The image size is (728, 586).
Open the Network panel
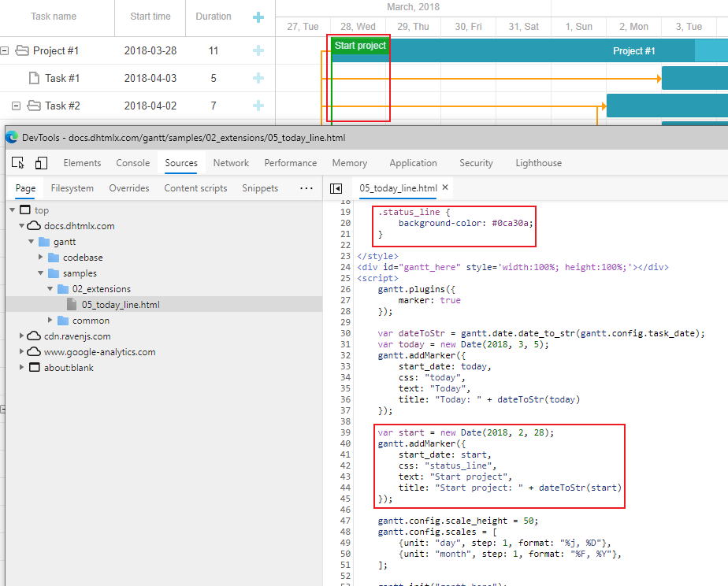click(231, 163)
